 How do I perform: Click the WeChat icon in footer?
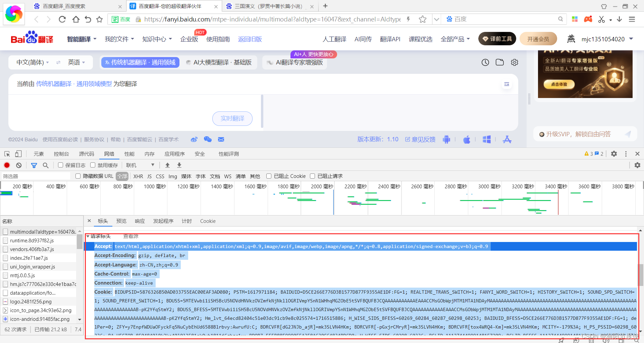tap(208, 140)
